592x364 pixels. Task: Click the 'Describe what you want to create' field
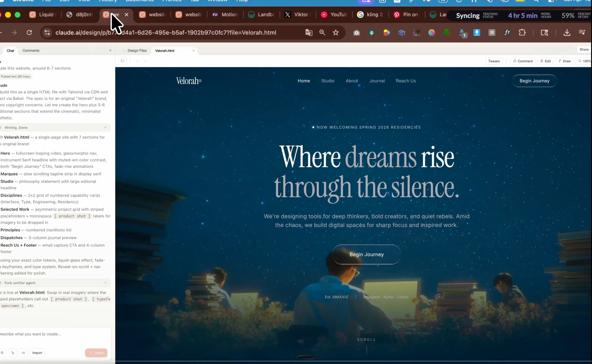coord(48,334)
